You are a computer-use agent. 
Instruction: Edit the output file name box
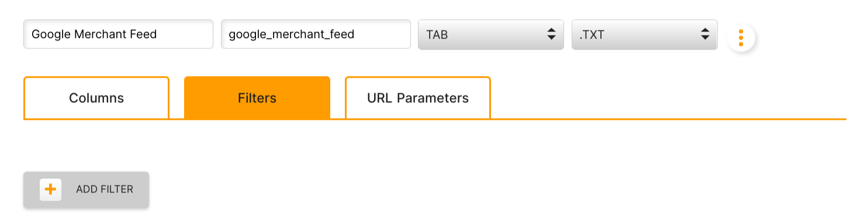(x=316, y=35)
